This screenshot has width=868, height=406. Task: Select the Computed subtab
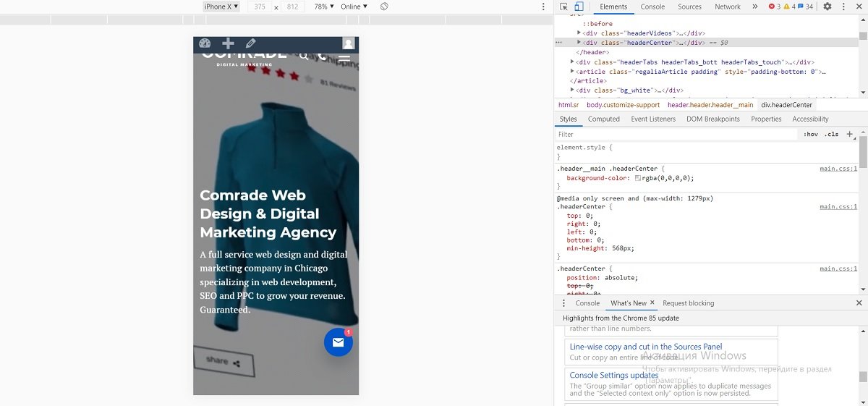coord(604,119)
